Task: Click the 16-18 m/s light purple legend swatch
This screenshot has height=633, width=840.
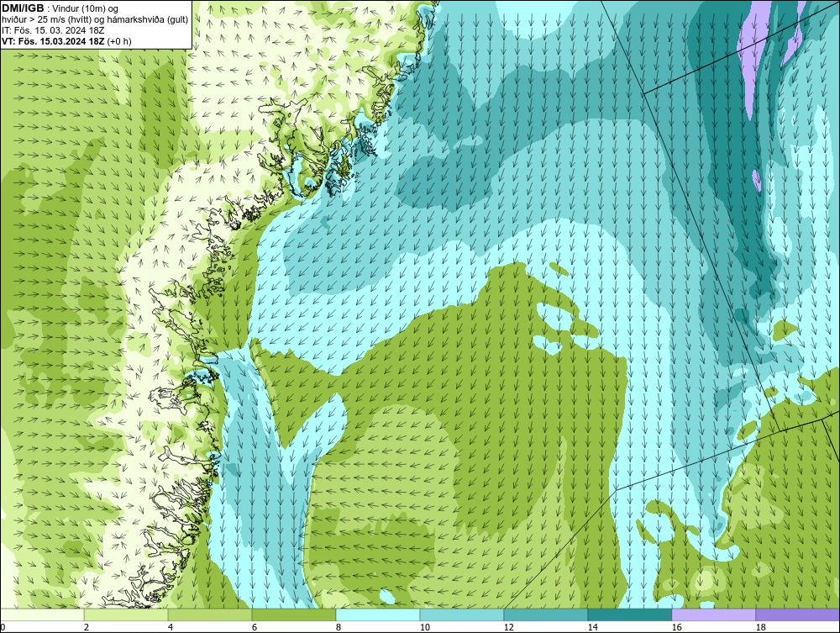Action: click(713, 615)
